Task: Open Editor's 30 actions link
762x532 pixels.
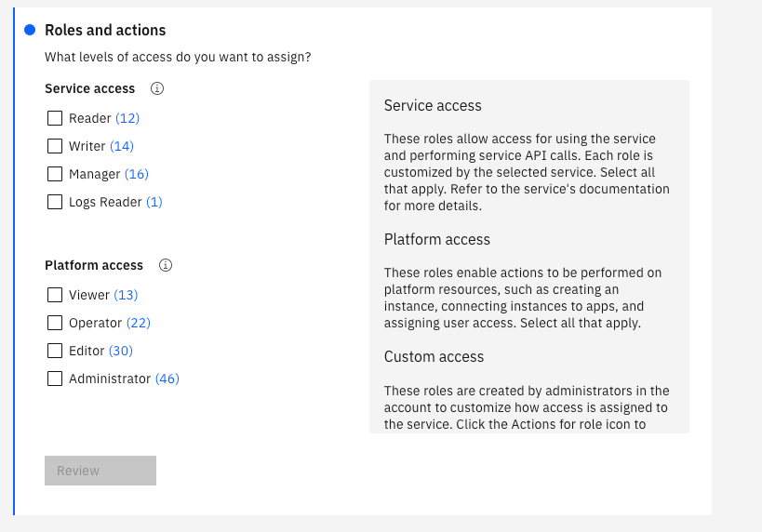Action: click(121, 351)
